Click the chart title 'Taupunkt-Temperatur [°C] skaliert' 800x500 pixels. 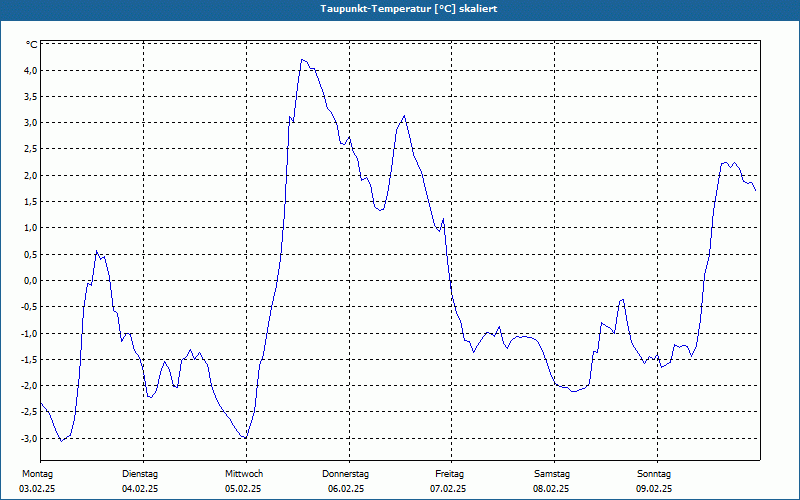coord(409,9)
